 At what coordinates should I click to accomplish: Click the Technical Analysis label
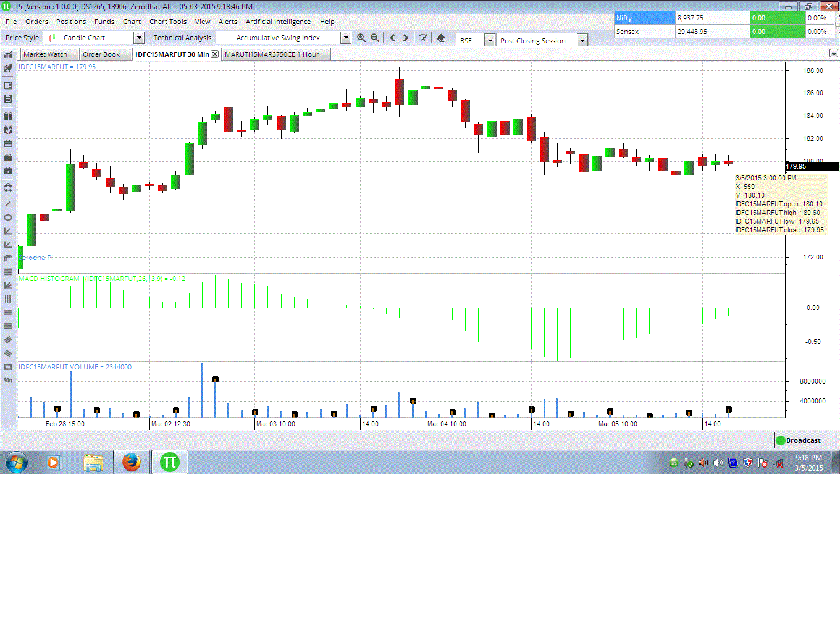tap(182, 38)
